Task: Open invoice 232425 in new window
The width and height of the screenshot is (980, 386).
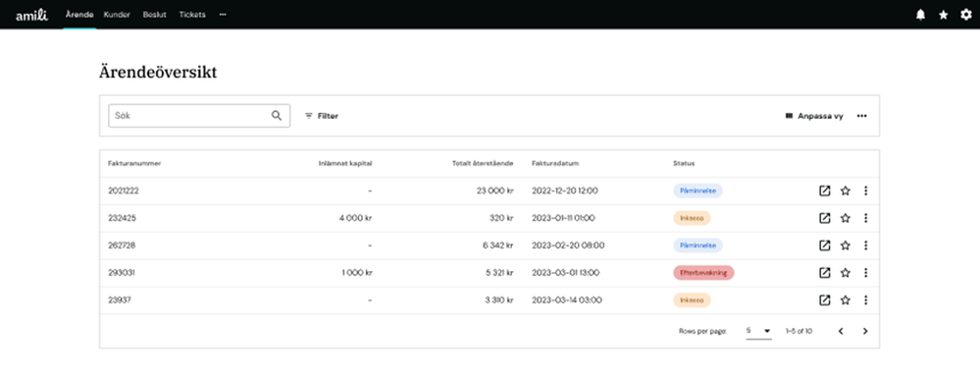Action: [x=824, y=218]
